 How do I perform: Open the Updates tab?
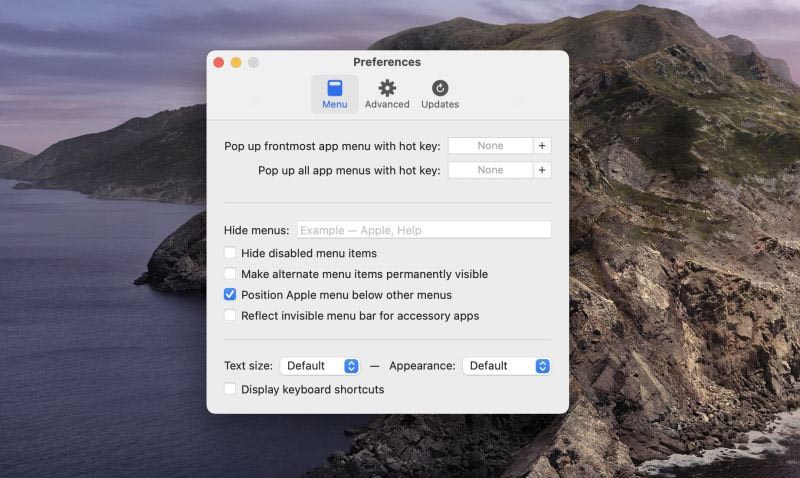pyautogui.click(x=440, y=94)
